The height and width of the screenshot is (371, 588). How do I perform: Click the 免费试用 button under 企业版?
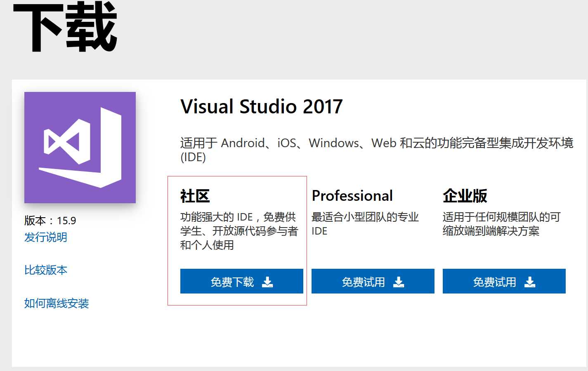[504, 281]
